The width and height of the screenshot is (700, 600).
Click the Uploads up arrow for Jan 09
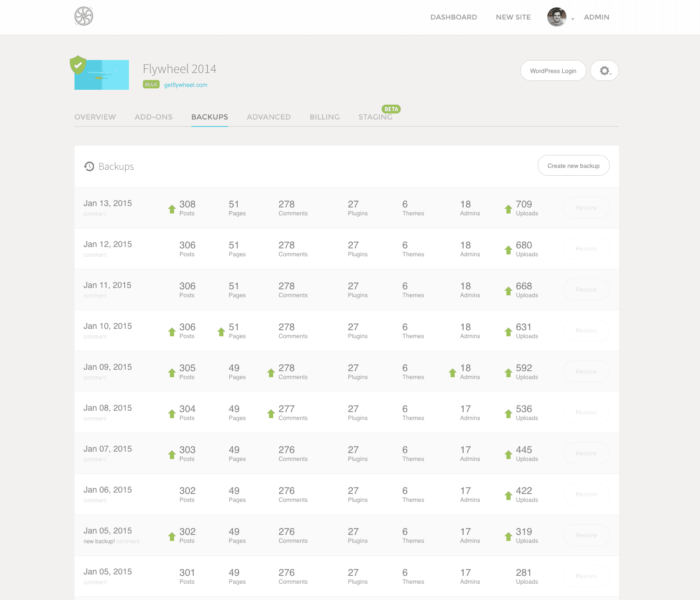click(508, 373)
